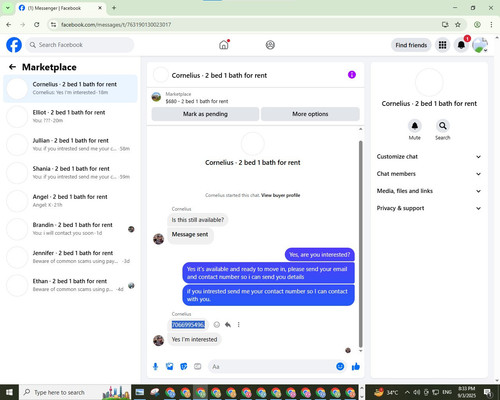Show hidden system tray icons

[407, 392]
